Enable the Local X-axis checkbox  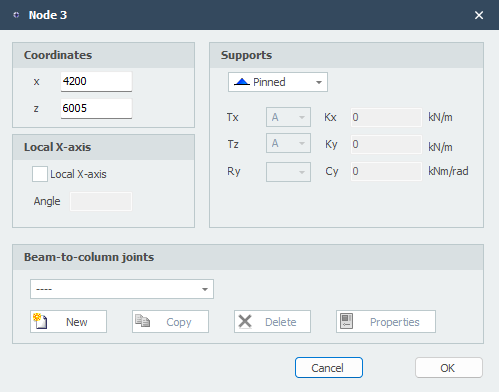(x=40, y=174)
